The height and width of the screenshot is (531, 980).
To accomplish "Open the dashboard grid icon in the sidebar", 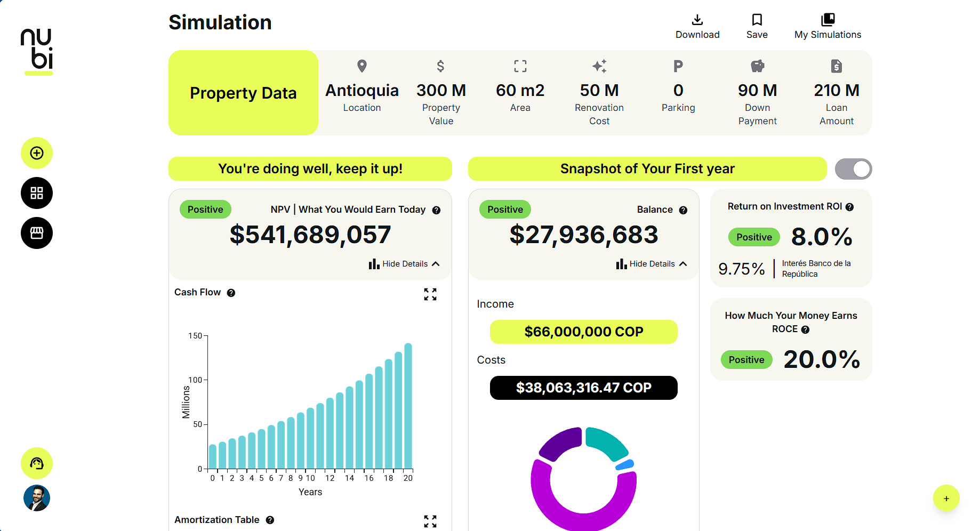I will [x=36, y=193].
